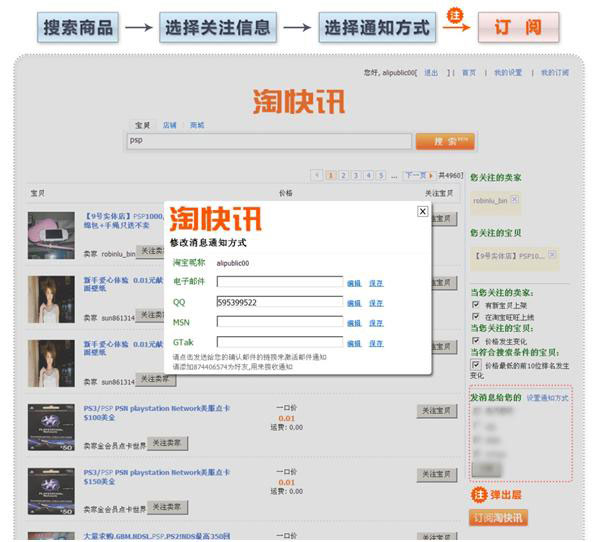Switch to the 店铺 search tab
The height and width of the screenshot is (542, 596).
pyautogui.click(x=170, y=125)
